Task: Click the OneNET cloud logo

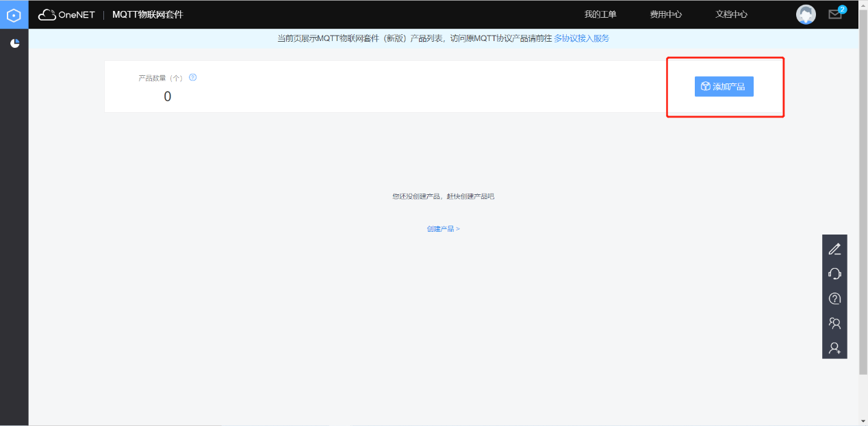Action: pos(66,14)
